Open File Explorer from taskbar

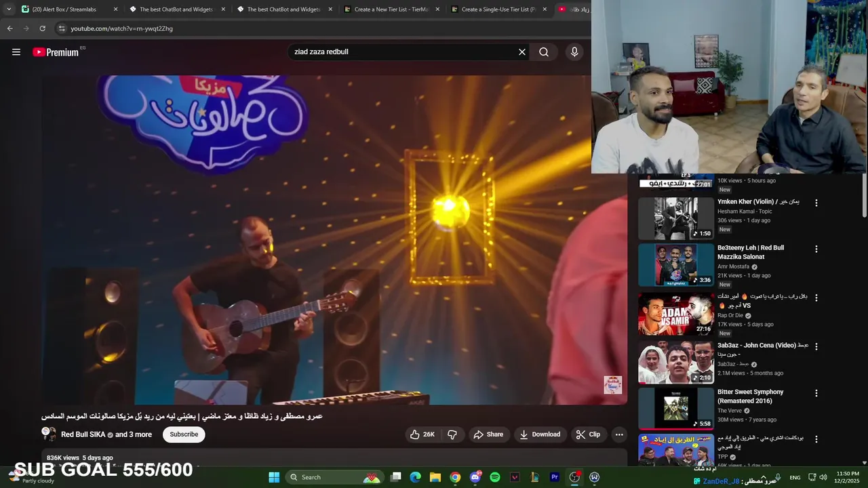[x=435, y=477]
